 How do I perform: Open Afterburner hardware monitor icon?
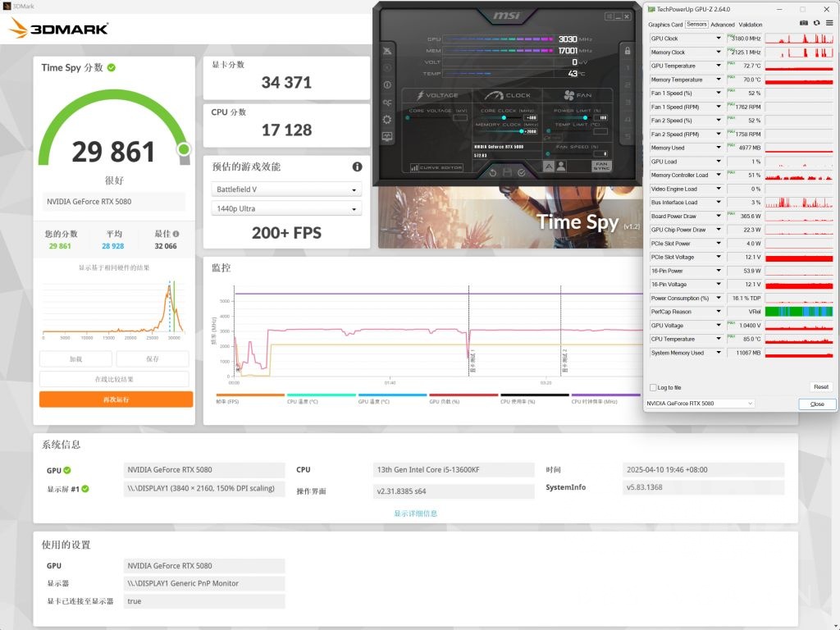point(387,136)
